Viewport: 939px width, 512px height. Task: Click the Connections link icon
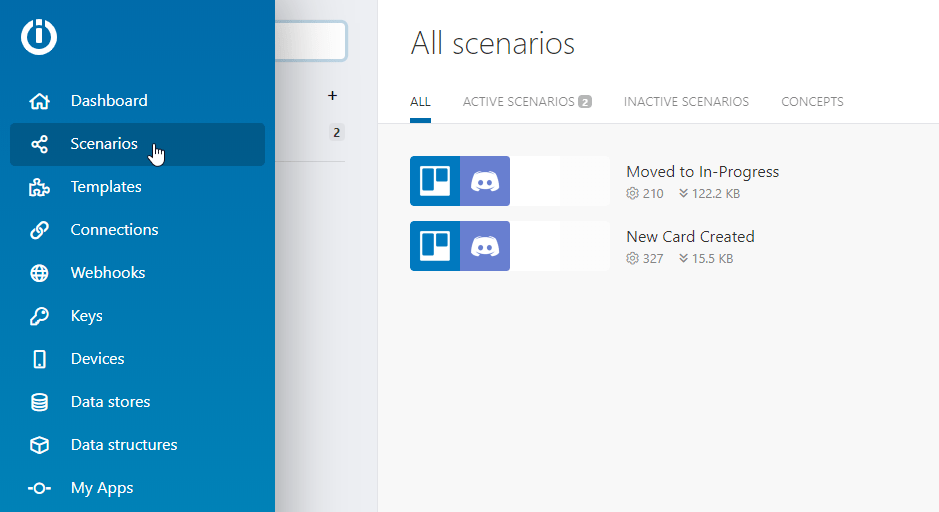click(40, 230)
